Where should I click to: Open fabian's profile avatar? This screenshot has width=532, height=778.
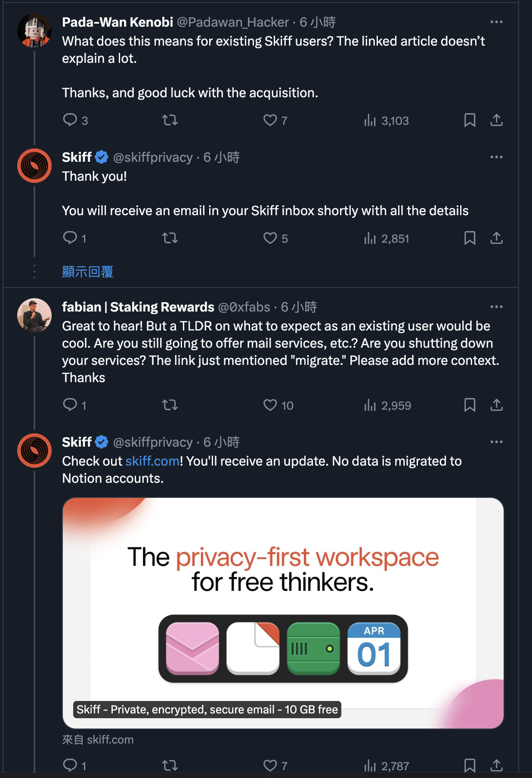pyautogui.click(x=34, y=315)
